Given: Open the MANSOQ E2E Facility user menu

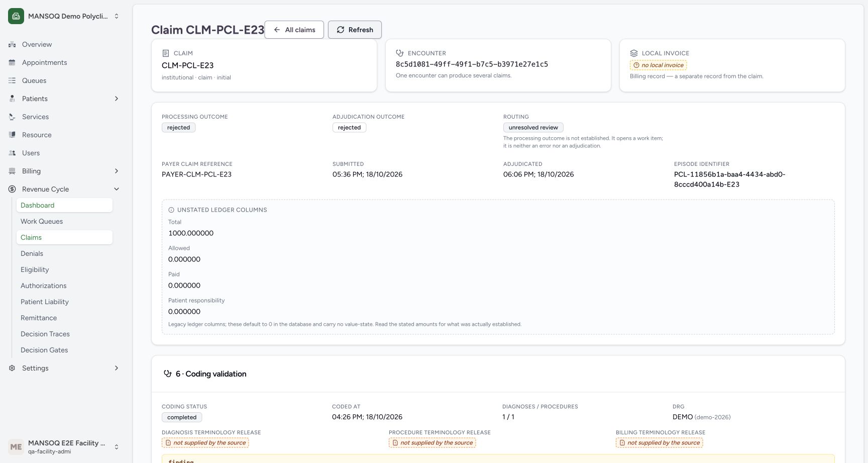Looking at the screenshot, I should point(64,446).
